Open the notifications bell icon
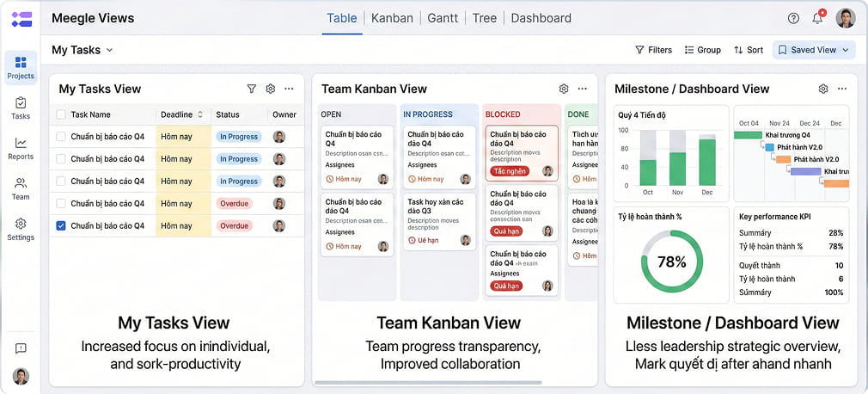The width and height of the screenshot is (868, 394). 817,18
